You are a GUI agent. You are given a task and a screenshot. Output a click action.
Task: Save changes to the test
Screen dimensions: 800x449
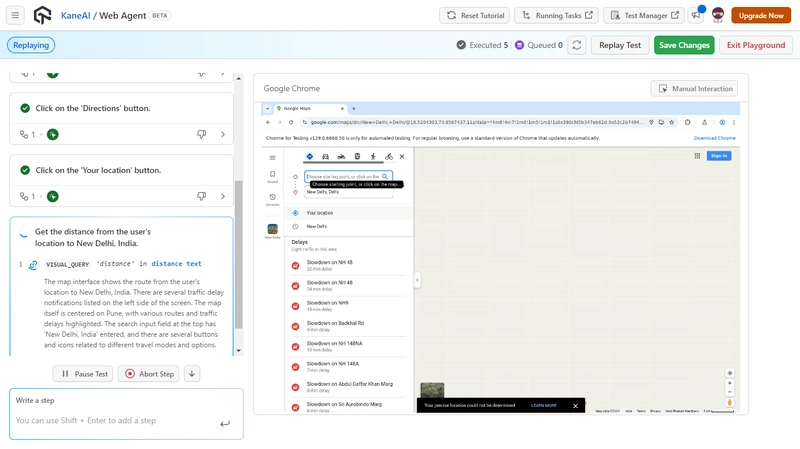pyautogui.click(x=684, y=45)
